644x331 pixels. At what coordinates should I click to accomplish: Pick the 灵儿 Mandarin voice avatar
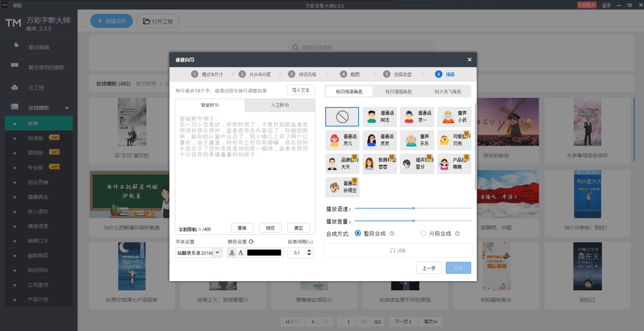(335, 140)
